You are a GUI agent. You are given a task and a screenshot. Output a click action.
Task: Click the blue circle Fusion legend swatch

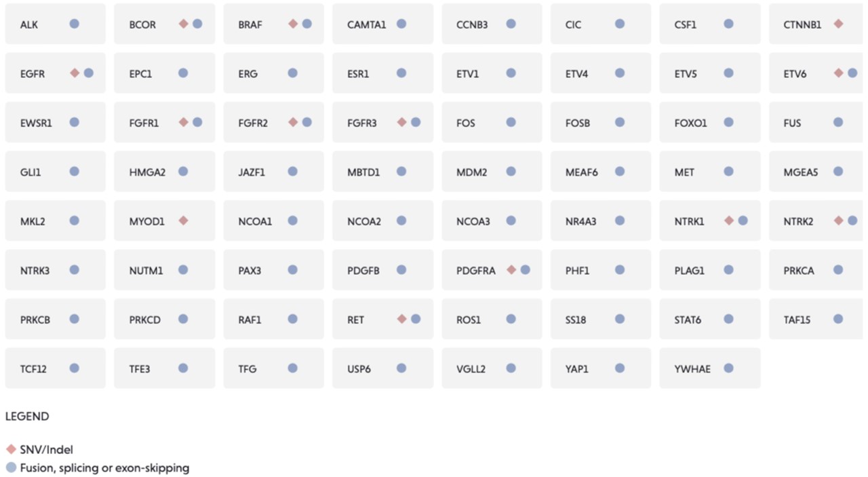(x=10, y=468)
